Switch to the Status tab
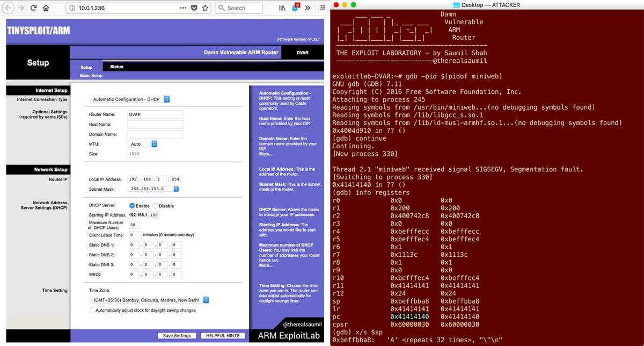 [x=116, y=67]
